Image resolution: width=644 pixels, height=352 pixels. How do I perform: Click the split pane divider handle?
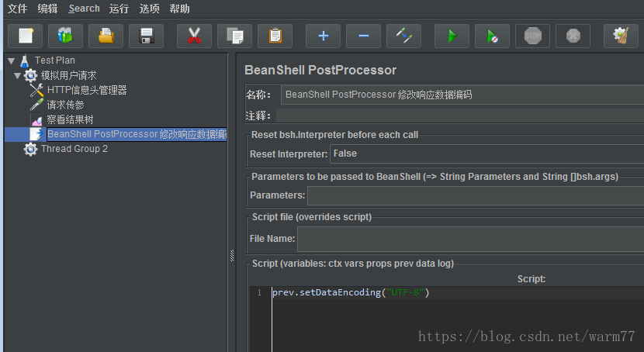[x=232, y=255]
